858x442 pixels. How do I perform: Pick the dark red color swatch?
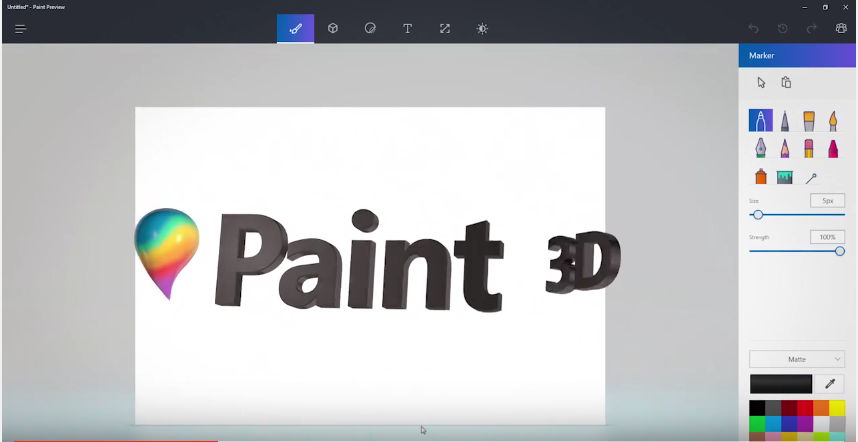click(789, 408)
